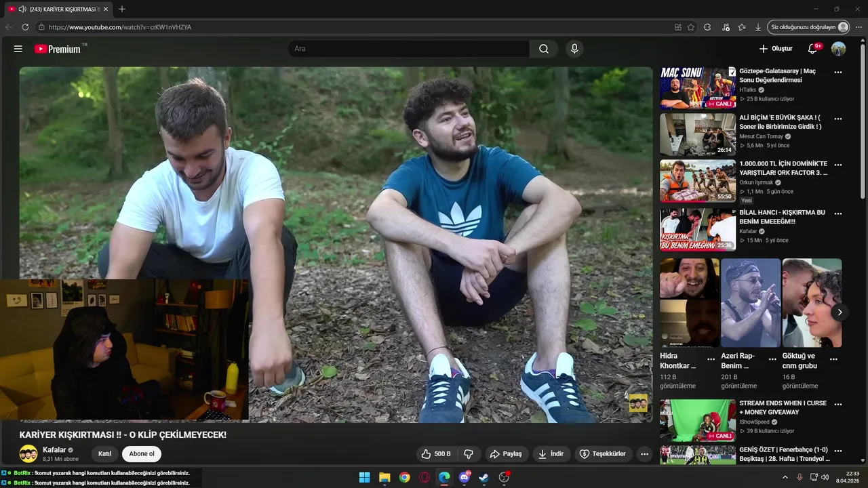868x488 pixels.
Task: Open File Explorer from the taskbar
Action: 384,477
